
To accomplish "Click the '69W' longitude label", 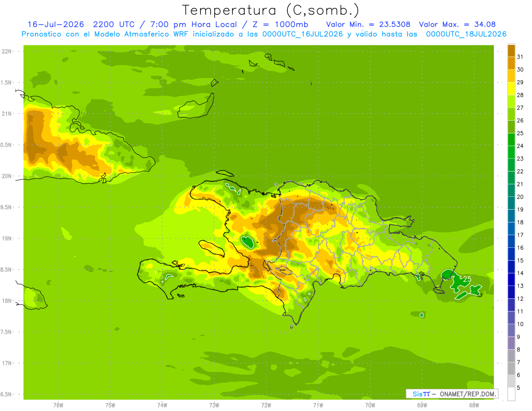I will coord(422,405).
